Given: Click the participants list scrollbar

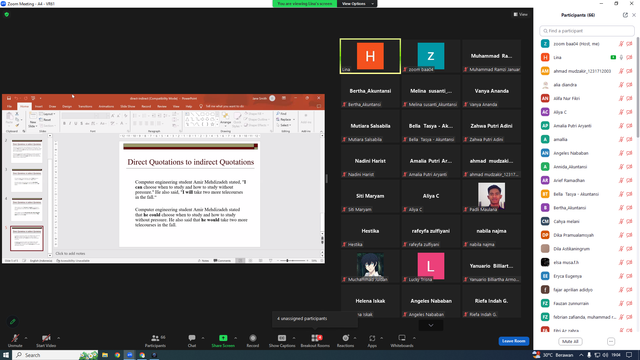Looking at the screenshot, I should click(638, 88).
